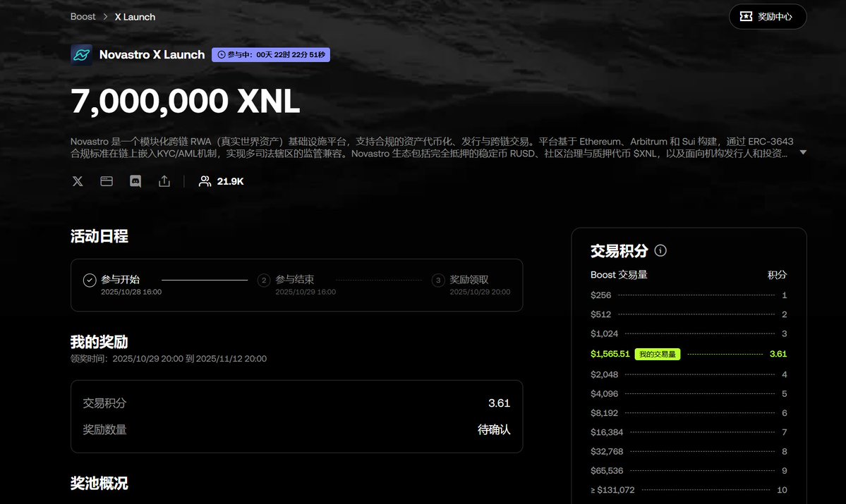Open the X (Twitter) social icon
846x504 pixels.
78,181
